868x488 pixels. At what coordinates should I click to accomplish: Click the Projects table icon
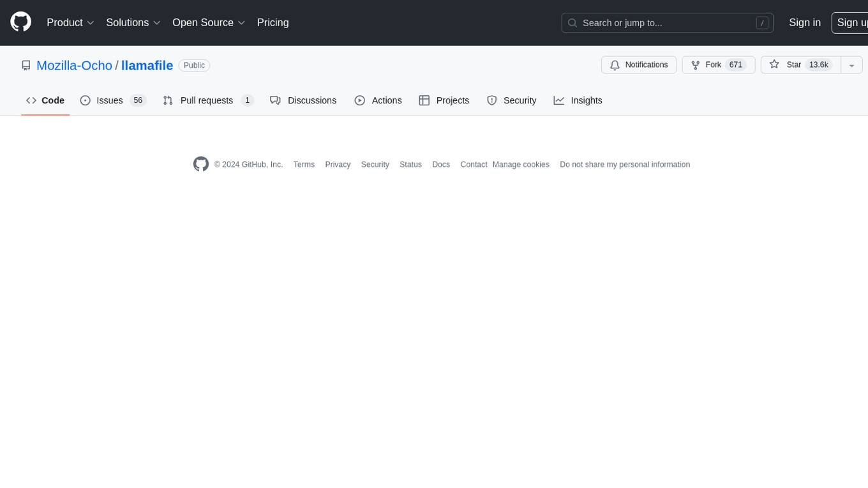click(x=424, y=100)
